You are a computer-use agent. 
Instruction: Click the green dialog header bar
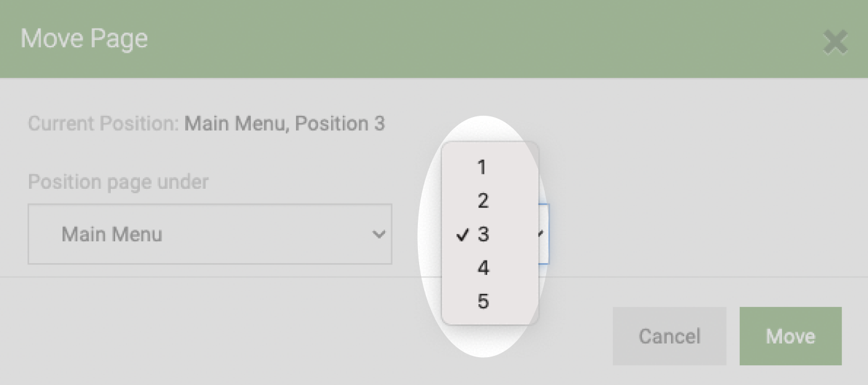433,39
